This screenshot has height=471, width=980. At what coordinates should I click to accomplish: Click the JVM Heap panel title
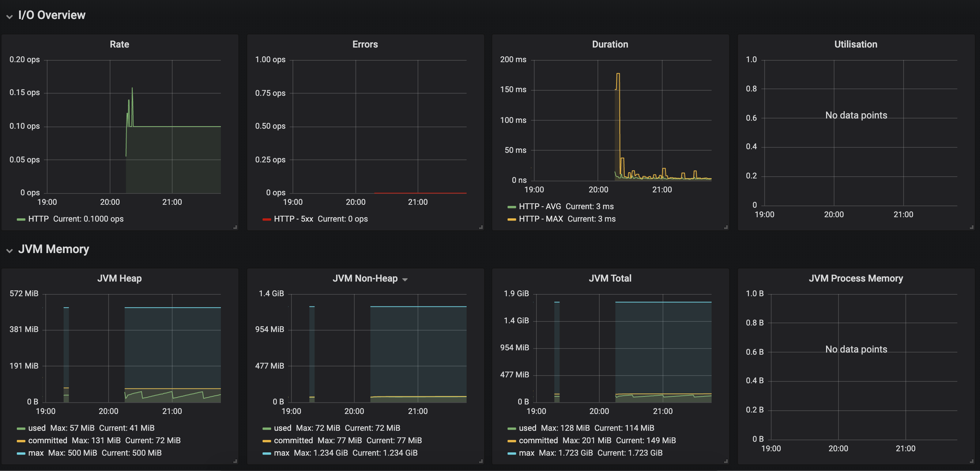tap(120, 278)
